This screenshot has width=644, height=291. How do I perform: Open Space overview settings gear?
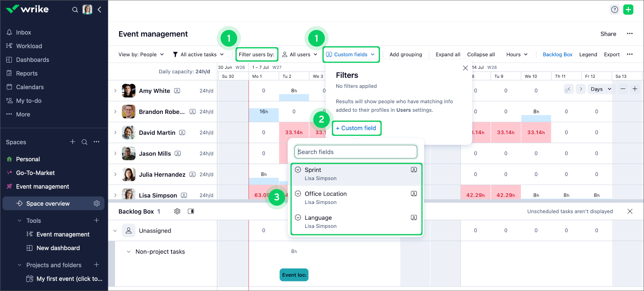(97, 204)
